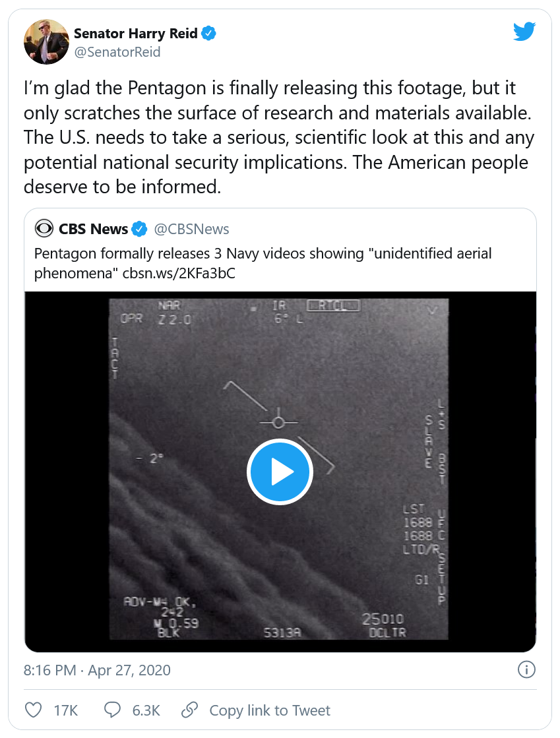Open the @SenatorReid handle
The height and width of the screenshot is (738, 560).
pyautogui.click(x=117, y=51)
